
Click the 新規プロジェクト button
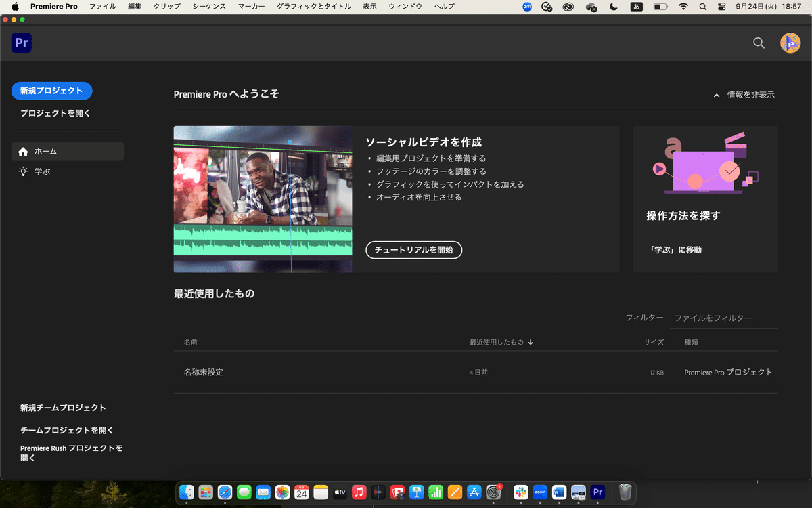tap(52, 91)
